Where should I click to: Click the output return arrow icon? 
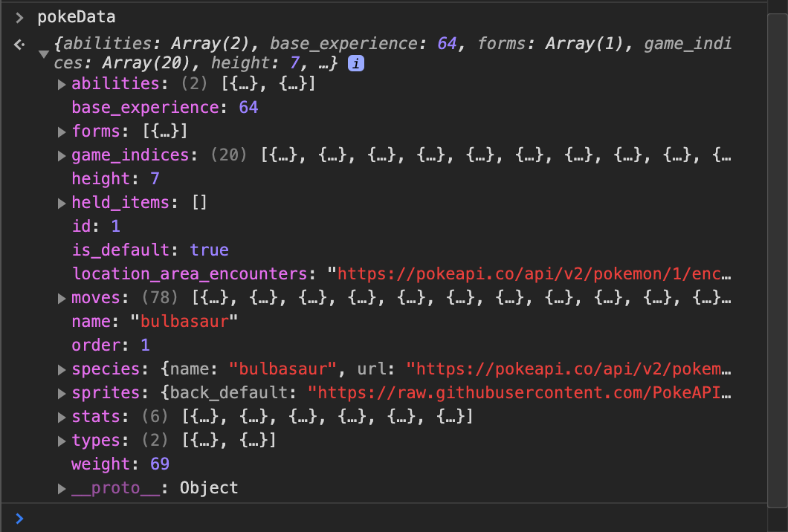click(19, 45)
